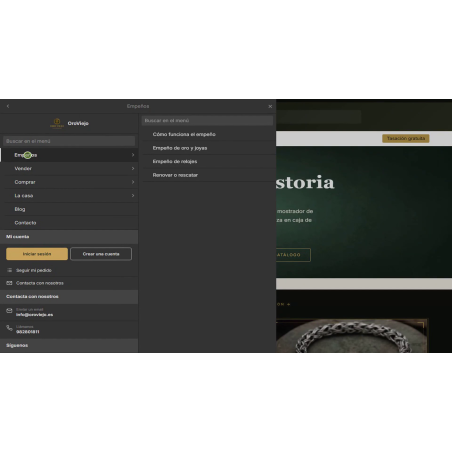Click the 'Mi cuenta' section header
452x452 pixels.
pos(69,237)
